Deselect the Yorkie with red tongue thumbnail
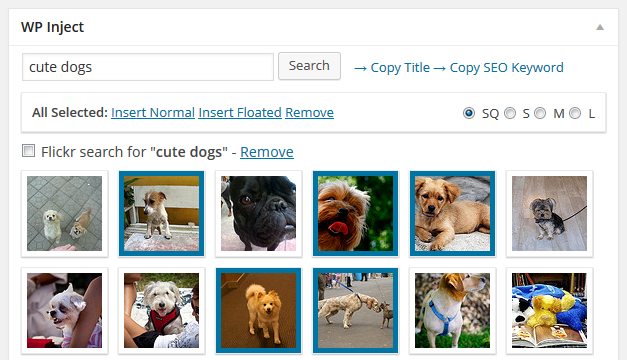Viewport: 627px width, 360px height. pos(355,214)
